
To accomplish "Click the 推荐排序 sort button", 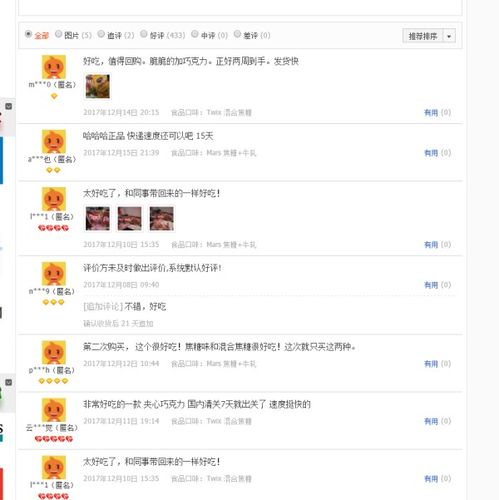I will 423,36.
